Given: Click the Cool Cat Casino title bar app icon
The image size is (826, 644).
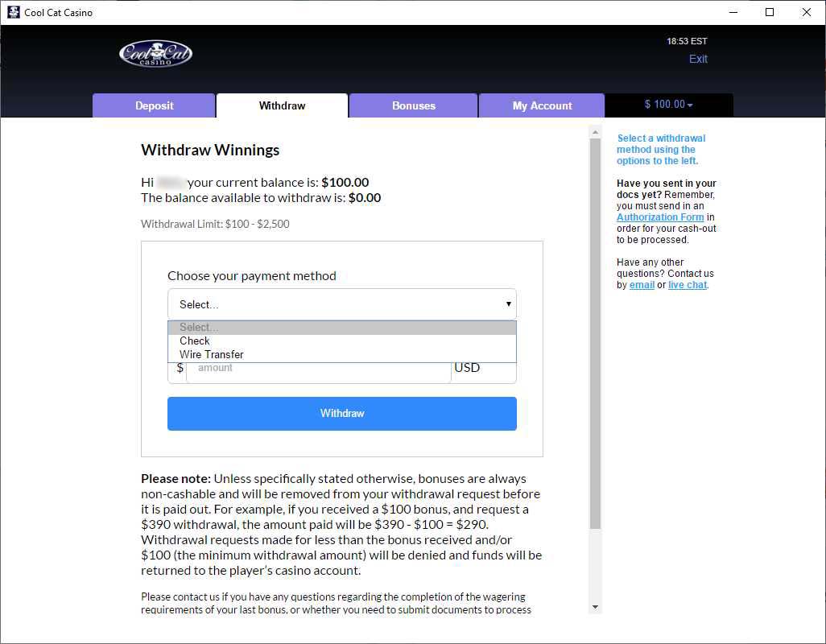Looking at the screenshot, I should click(x=13, y=12).
